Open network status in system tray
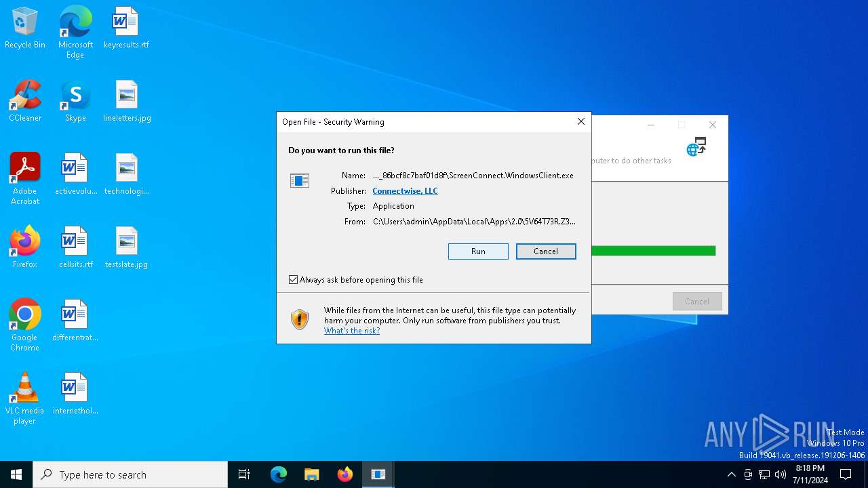This screenshot has width=868, height=488. (x=764, y=474)
